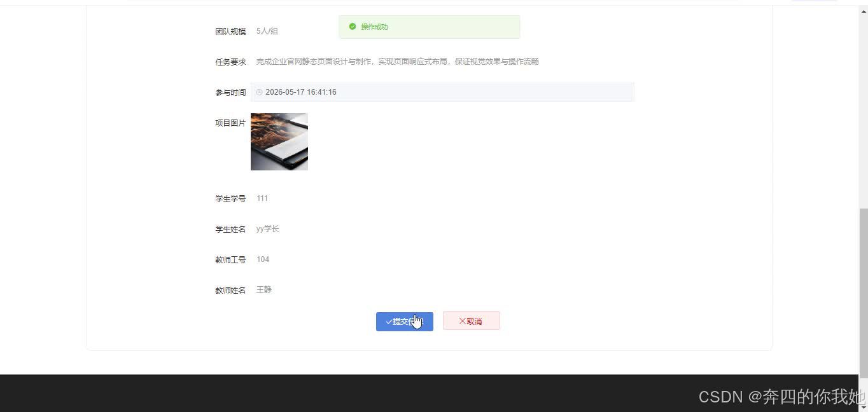Click the 教师工号 value 104
The width and height of the screenshot is (868, 412).
[263, 259]
